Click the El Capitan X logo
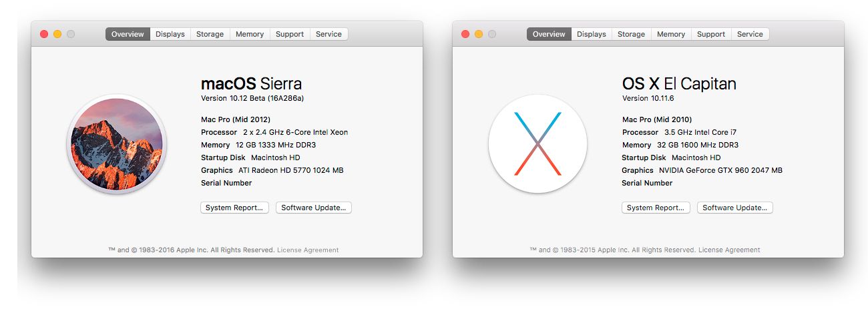 (537, 144)
